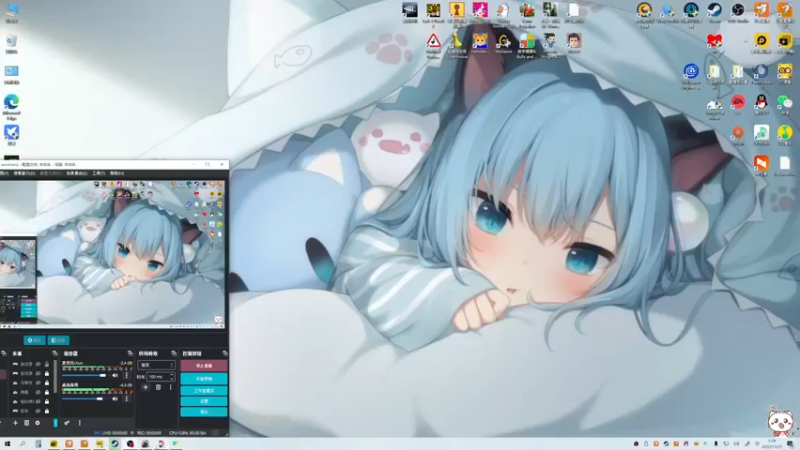
Task: Select WeGame desktop icon
Action: tap(504, 43)
